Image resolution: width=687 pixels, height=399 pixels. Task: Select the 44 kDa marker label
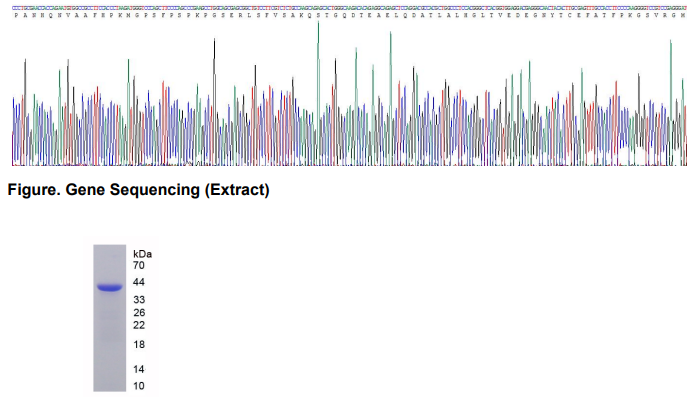138,282
